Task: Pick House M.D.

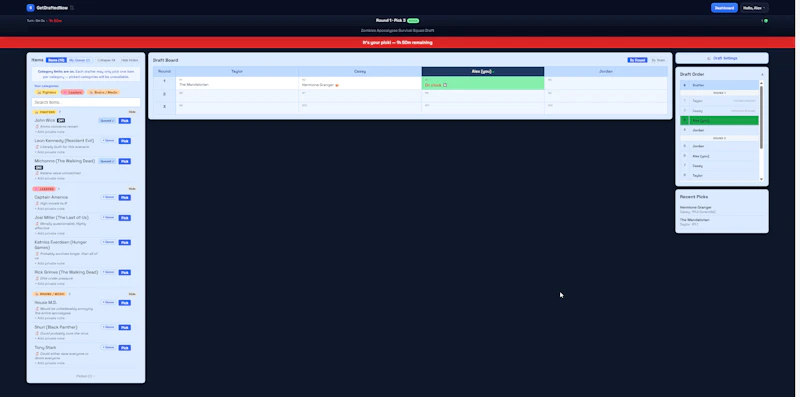Action: pos(124,303)
